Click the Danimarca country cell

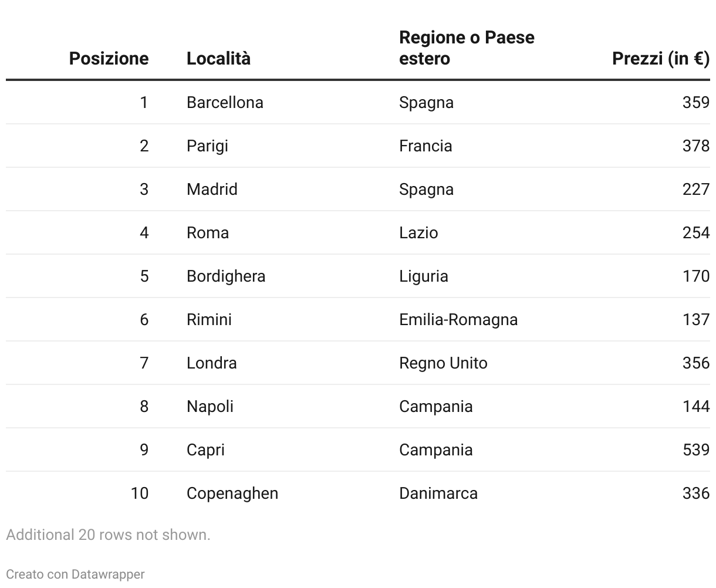click(x=438, y=494)
